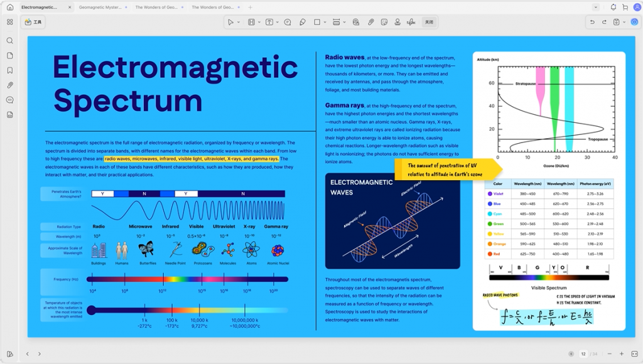Click the home icon in top-left corner
This screenshot has width=643, height=364.
click(x=9, y=7)
